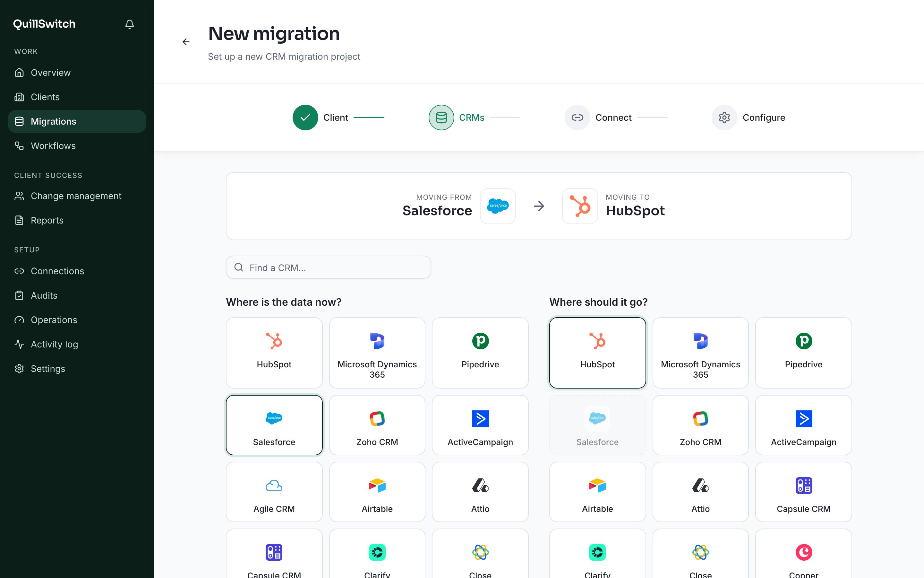Viewport: 924px width, 578px height.
Task: Open Workflows in the sidebar
Action: pos(77,146)
